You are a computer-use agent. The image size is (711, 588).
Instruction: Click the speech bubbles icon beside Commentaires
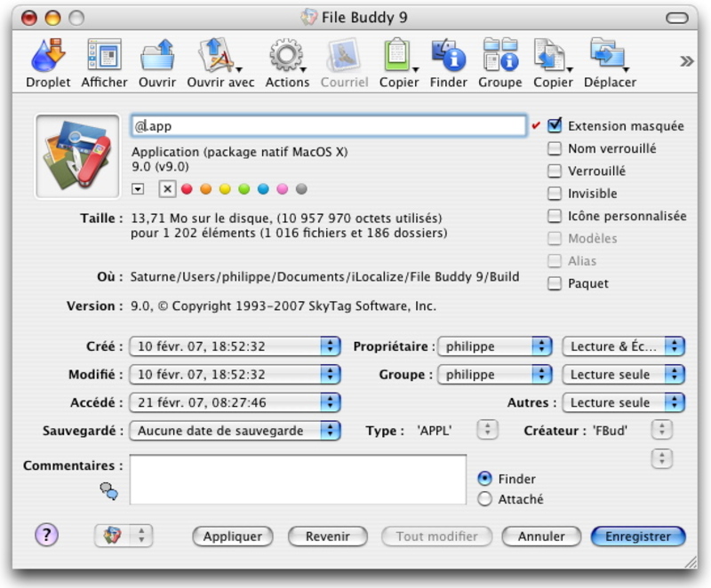(x=108, y=491)
